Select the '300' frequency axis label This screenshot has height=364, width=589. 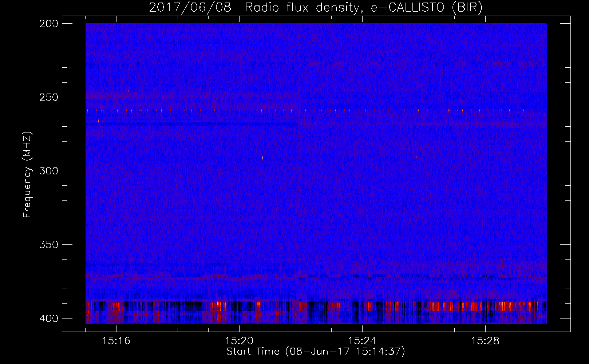[48, 171]
